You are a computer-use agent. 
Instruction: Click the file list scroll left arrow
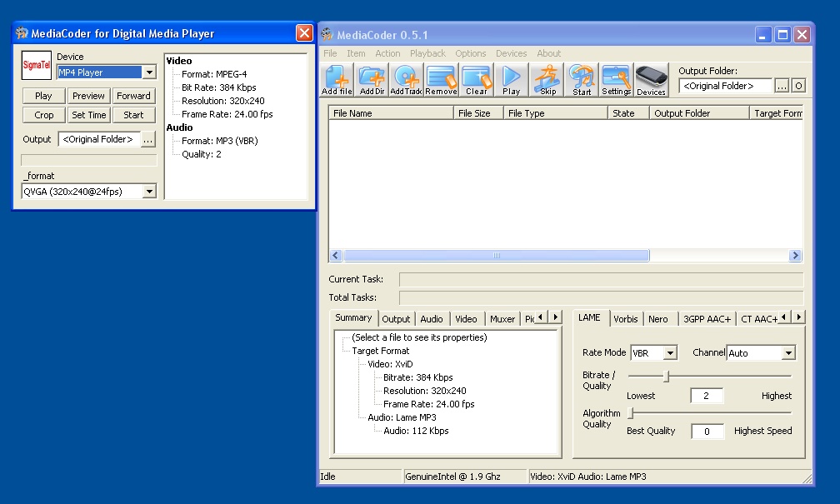click(336, 256)
